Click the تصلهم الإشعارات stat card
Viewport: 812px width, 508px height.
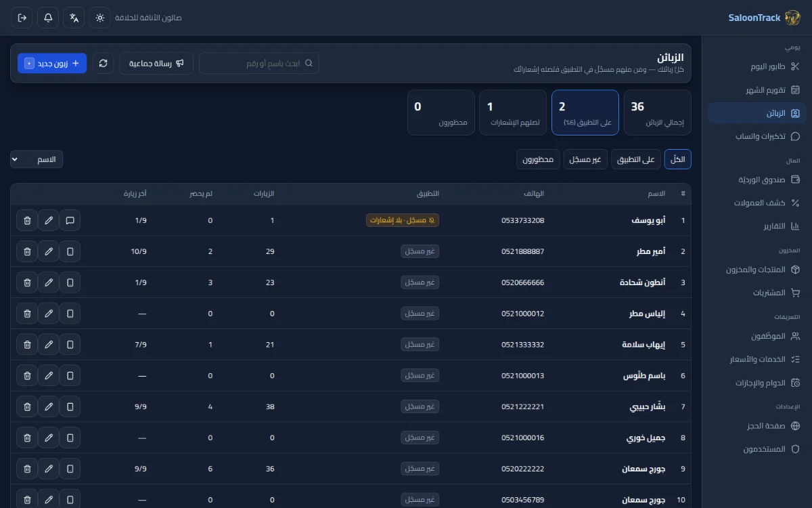pos(513,112)
